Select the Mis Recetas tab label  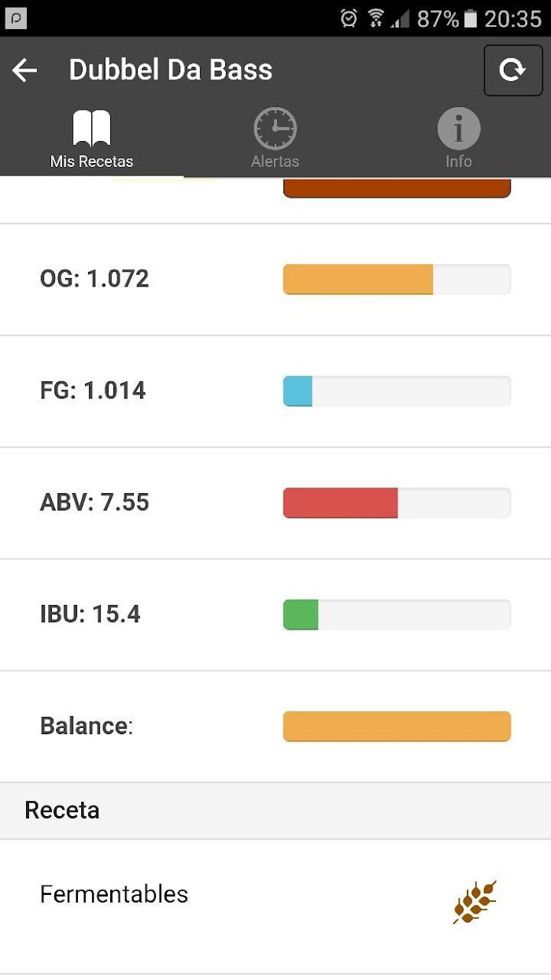91,161
